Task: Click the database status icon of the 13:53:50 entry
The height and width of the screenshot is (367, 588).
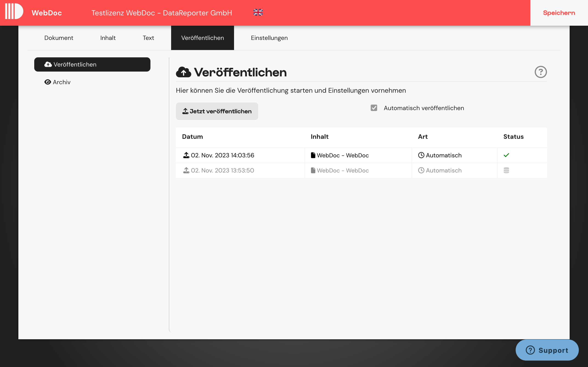Action: point(506,170)
